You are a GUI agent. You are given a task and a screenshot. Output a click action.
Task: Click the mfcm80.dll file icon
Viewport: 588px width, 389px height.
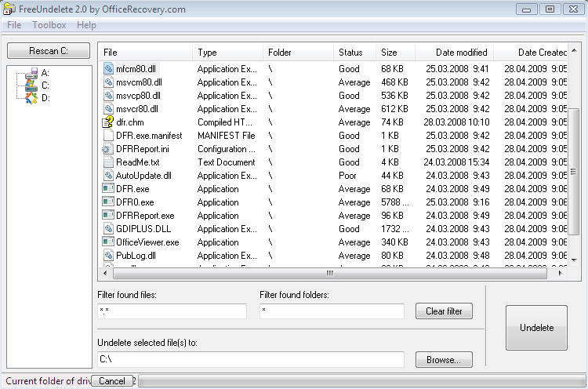tap(108, 69)
